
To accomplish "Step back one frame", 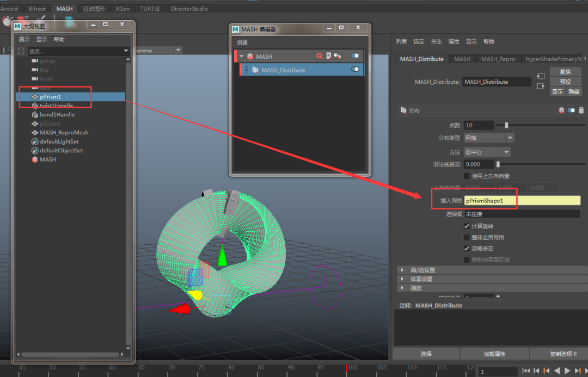I will point(536,370).
